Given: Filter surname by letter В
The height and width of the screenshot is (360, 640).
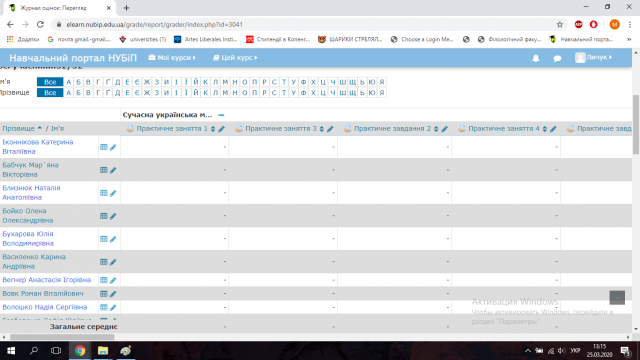Looking at the screenshot, I should [x=88, y=93].
